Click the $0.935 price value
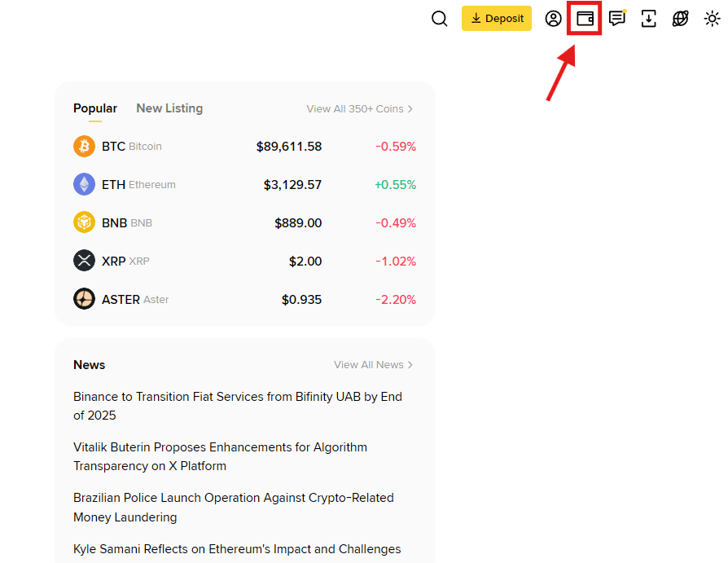 pos(302,300)
